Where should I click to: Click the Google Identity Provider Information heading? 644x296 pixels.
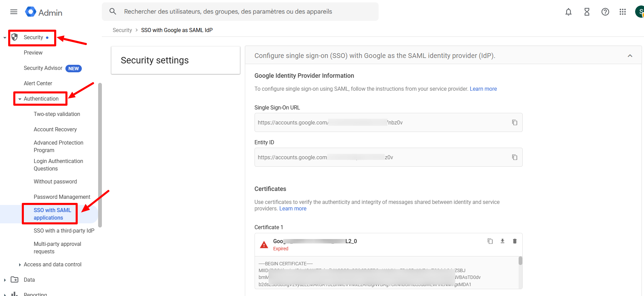tap(304, 76)
